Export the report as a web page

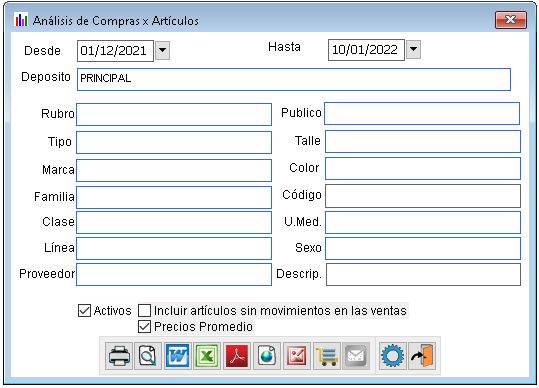tap(266, 356)
